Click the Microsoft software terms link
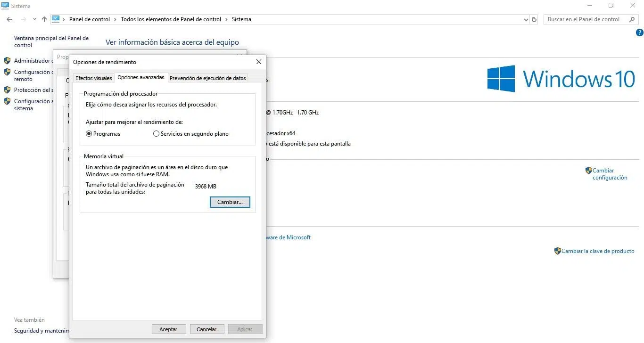Screen dimensions: 644x343 (x=289, y=237)
